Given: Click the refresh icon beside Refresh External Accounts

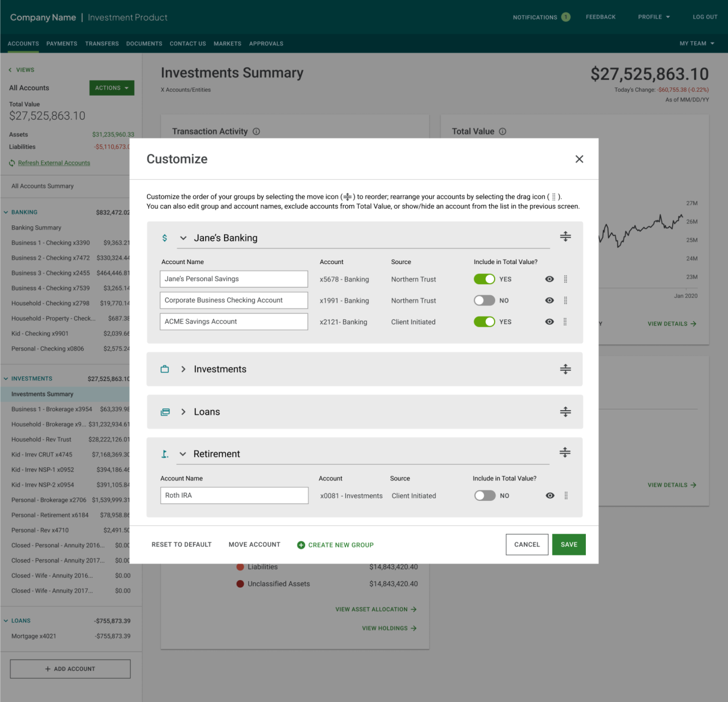Looking at the screenshot, I should 12,163.
